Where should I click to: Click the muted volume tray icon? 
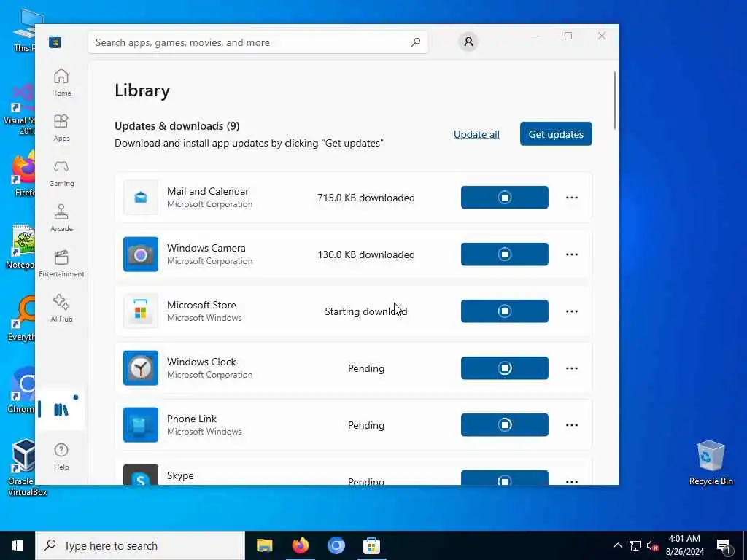point(653,545)
